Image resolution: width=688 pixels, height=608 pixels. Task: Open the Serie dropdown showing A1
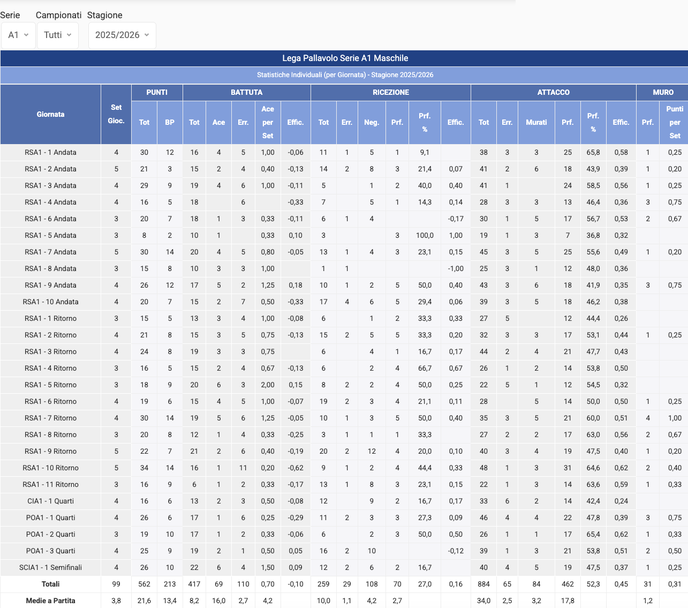(x=17, y=35)
